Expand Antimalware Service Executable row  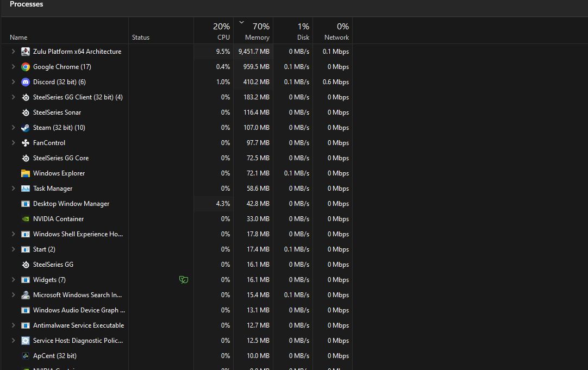coord(13,325)
